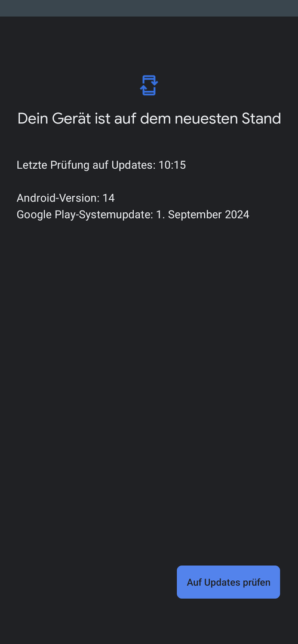This screenshot has width=298, height=644.
Task: Tap the blue system update phone icon
Action: tap(149, 85)
